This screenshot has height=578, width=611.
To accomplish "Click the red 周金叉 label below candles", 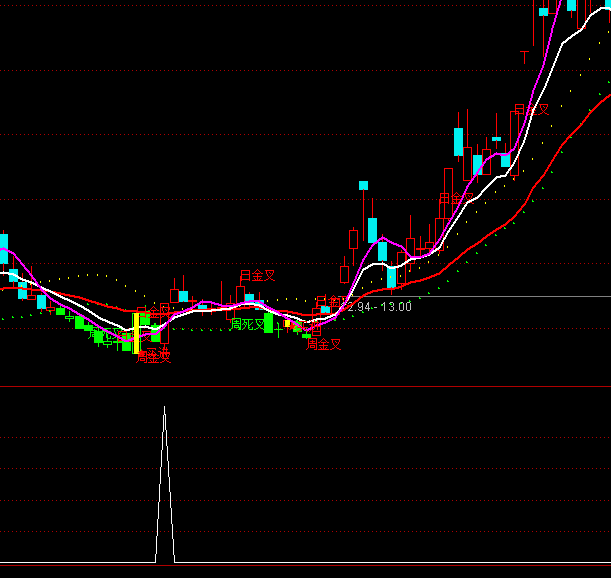I will coord(324,344).
